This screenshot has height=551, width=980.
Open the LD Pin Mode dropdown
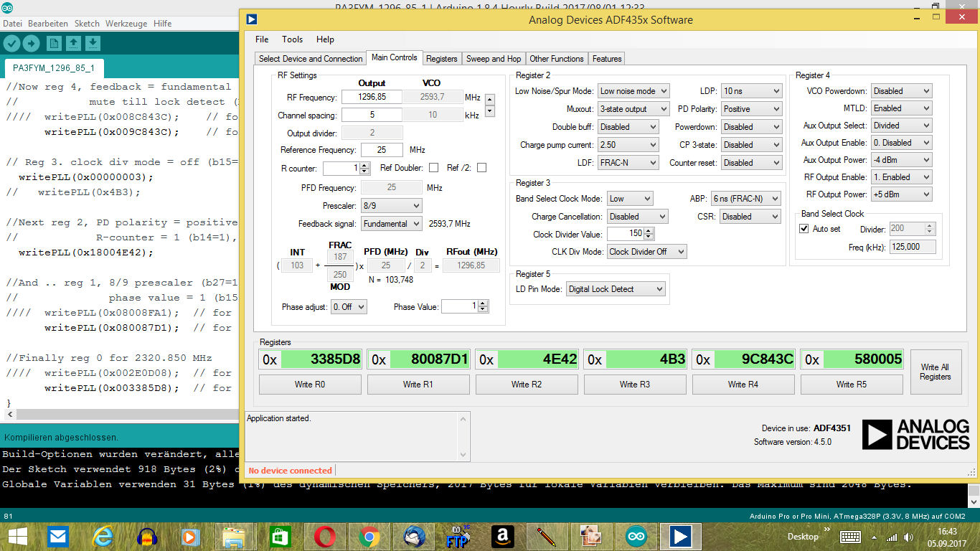tap(616, 289)
